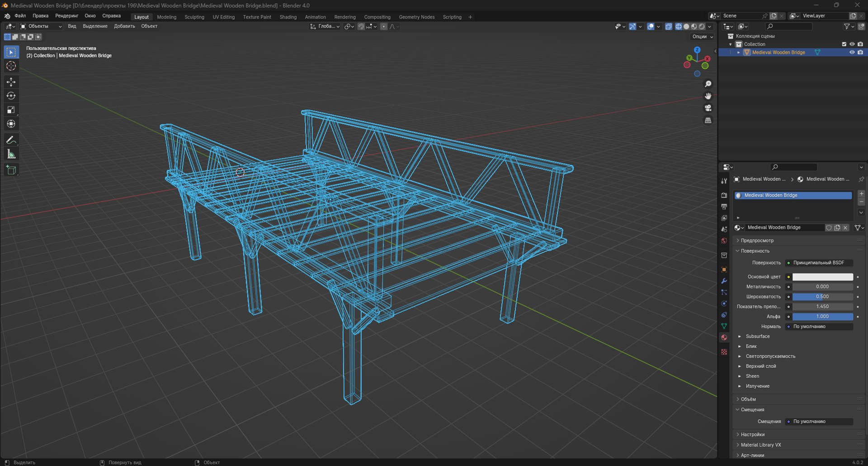Open the File menu

click(20, 16)
